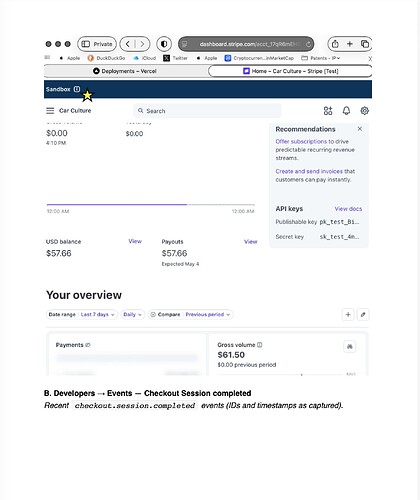Open the Compare Previous period dropdown

point(190,314)
